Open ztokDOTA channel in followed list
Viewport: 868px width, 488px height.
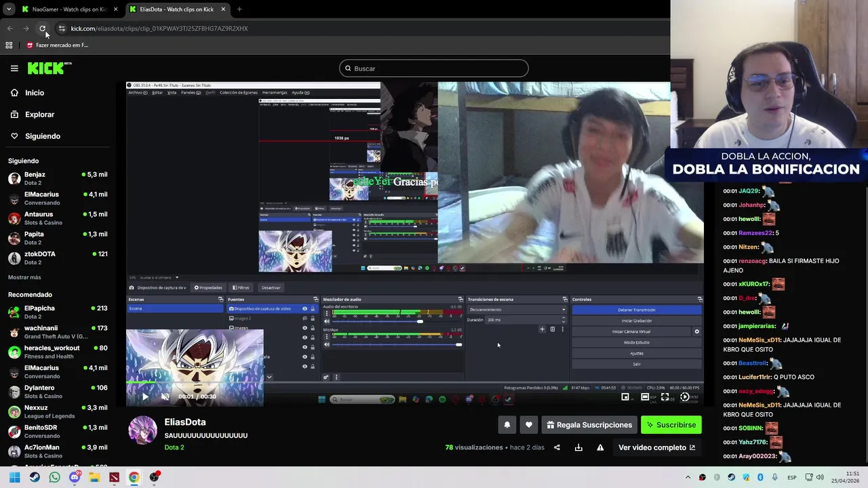(58, 258)
